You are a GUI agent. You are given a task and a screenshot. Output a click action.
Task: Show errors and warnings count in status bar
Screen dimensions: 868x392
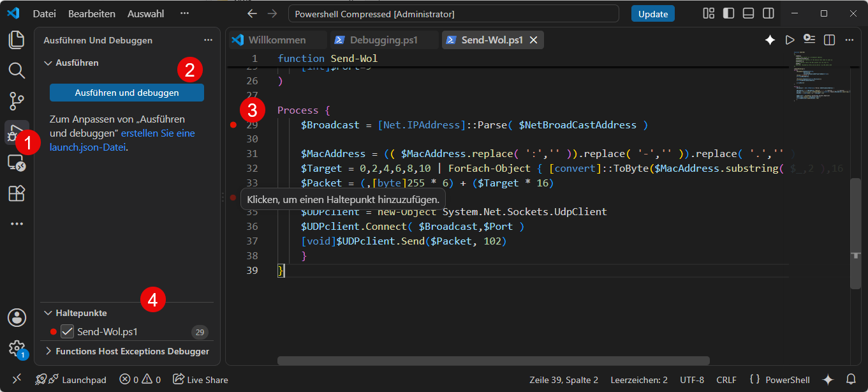coord(140,379)
